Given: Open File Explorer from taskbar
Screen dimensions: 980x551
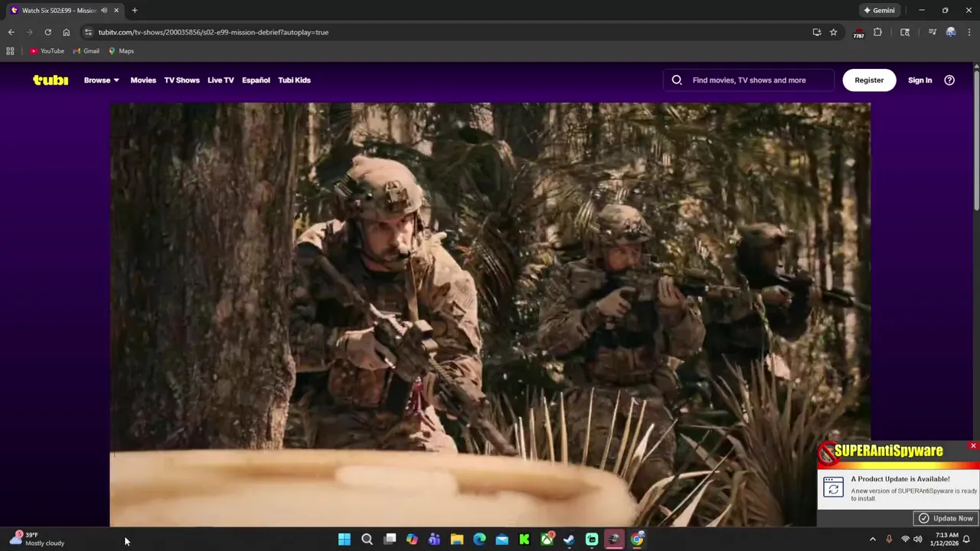Looking at the screenshot, I should tap(457, 540).
